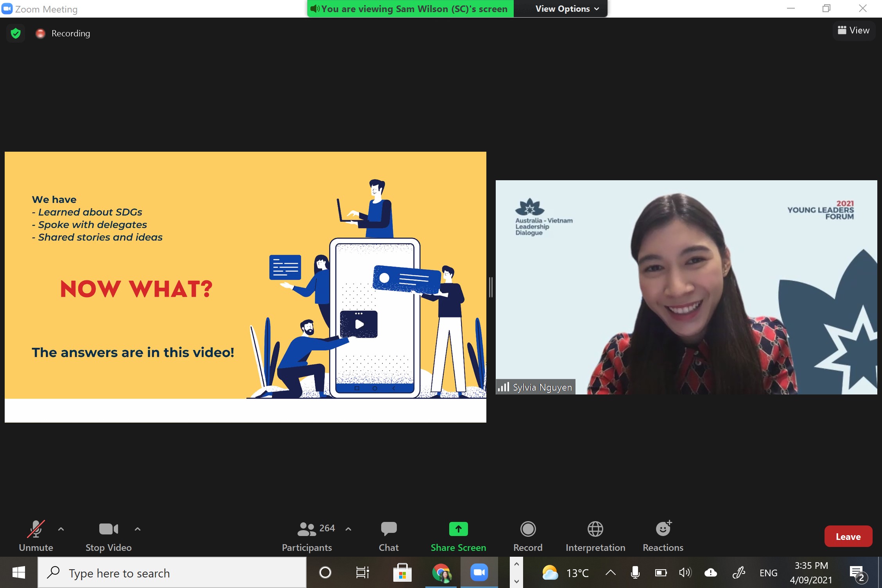Expand audio options arrow next to Unmute
The width and height of the screenshot is (882, 588).
coord(61,529)
